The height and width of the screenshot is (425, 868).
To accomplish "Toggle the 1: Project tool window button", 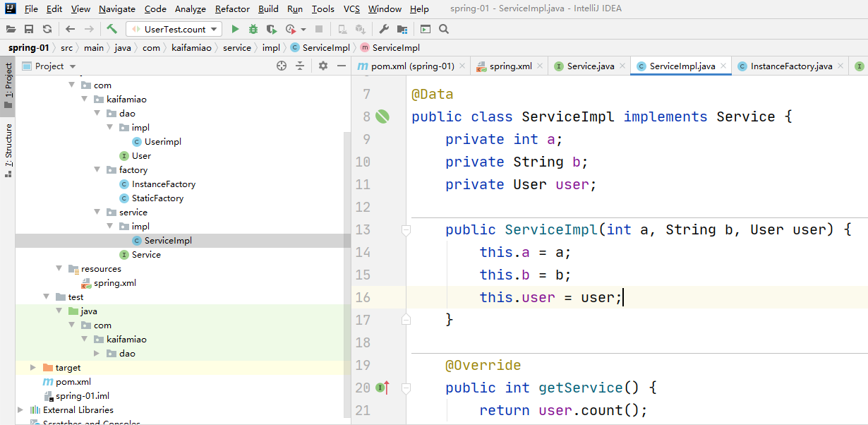I will pyautogui.click(x=8, y=86).
